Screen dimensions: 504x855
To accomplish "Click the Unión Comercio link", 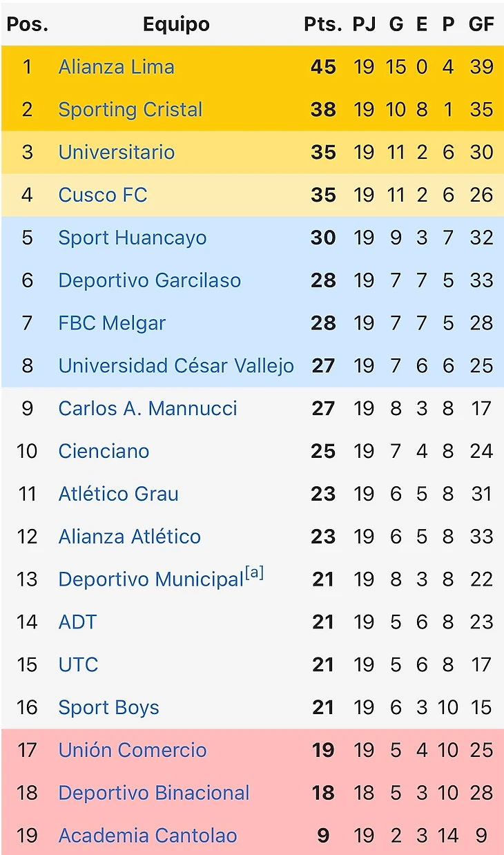I will click(132, 751).
